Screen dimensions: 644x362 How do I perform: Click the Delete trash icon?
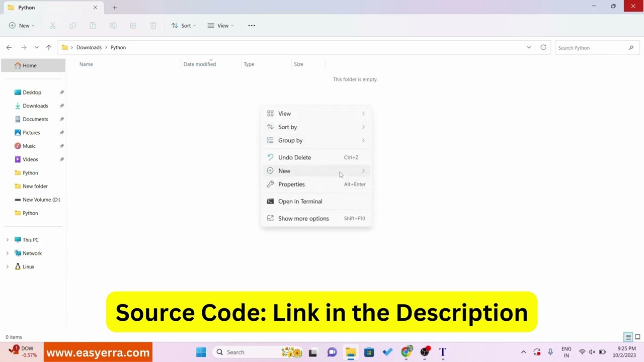click(153, 26)
